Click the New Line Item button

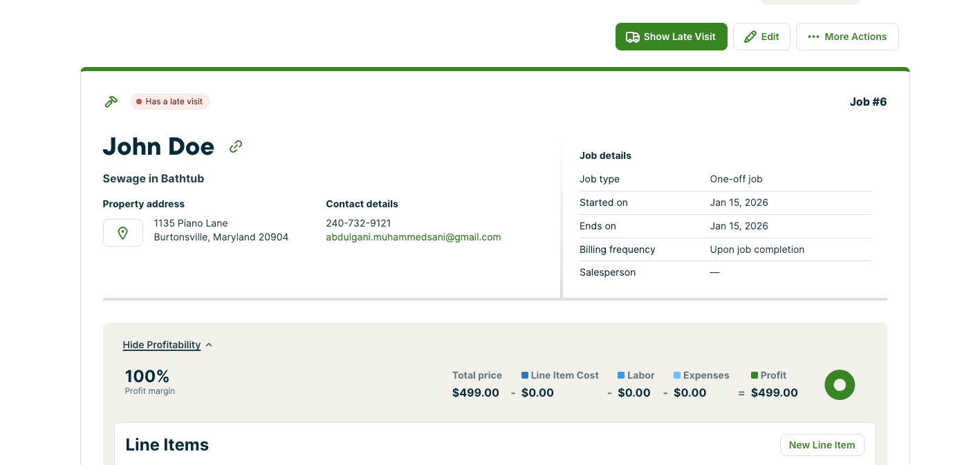[x=822, y=445]
